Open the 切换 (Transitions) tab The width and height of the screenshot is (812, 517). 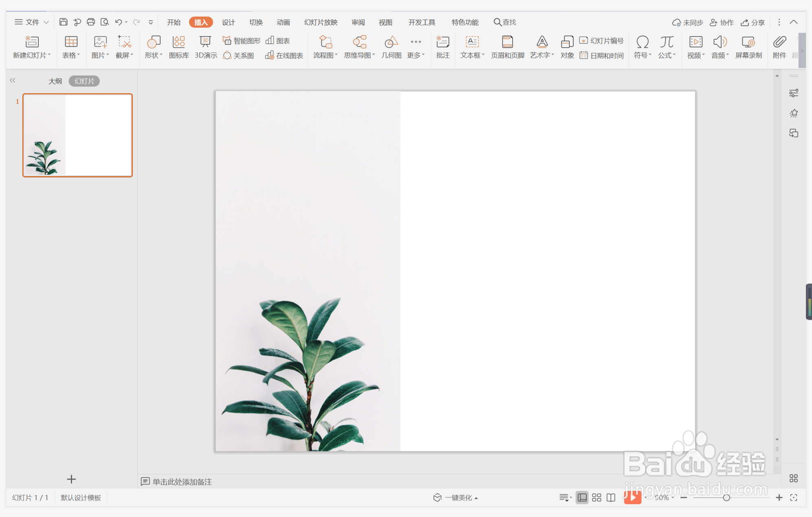tap(256, 22)
